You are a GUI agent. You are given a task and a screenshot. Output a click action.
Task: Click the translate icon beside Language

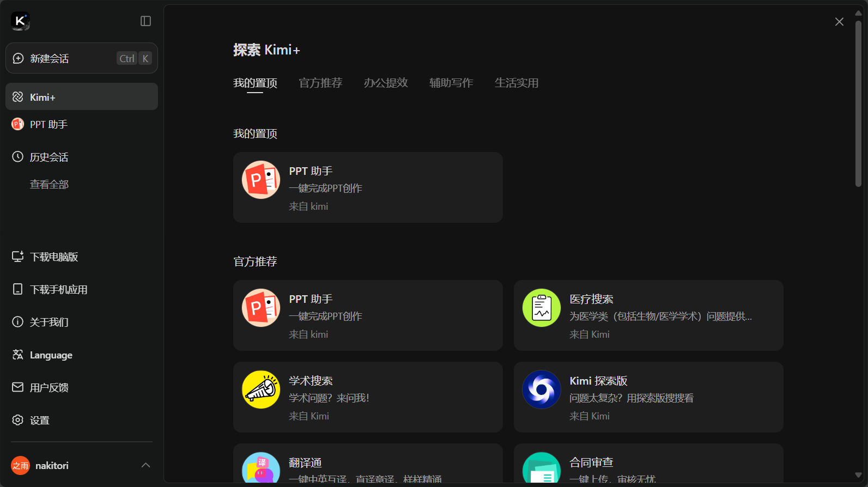pos(18,355)
